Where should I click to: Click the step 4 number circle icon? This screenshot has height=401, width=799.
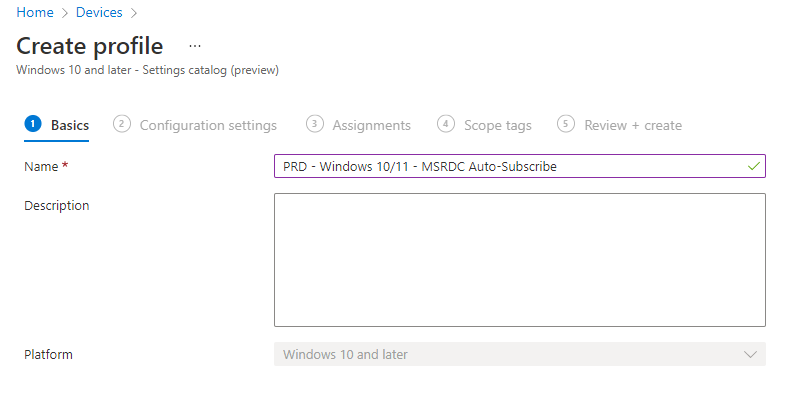click(446, 124)
